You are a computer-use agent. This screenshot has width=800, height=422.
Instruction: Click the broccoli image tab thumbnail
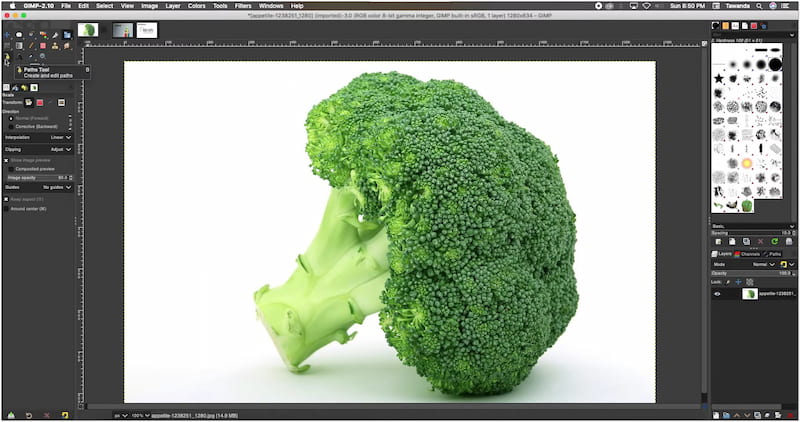[x=88, y=30]
